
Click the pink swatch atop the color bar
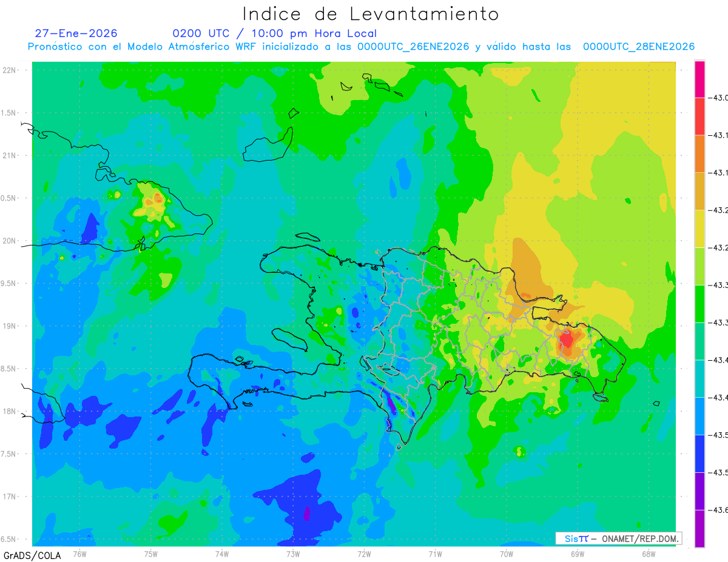[699, 79]
